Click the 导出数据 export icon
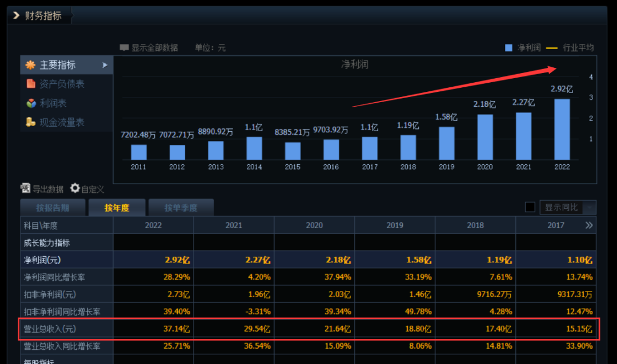Viewport: 617px width, 364px height. (26, 188)
